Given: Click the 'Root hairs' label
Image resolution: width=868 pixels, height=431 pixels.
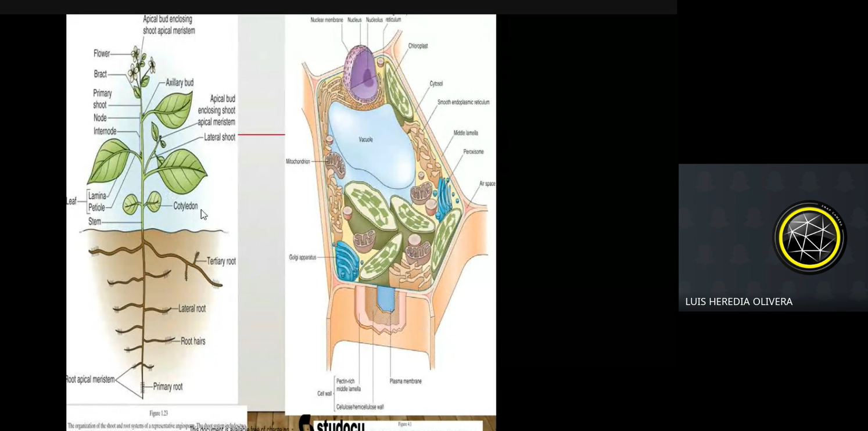Looking at the screenshot, I should 193,341.
